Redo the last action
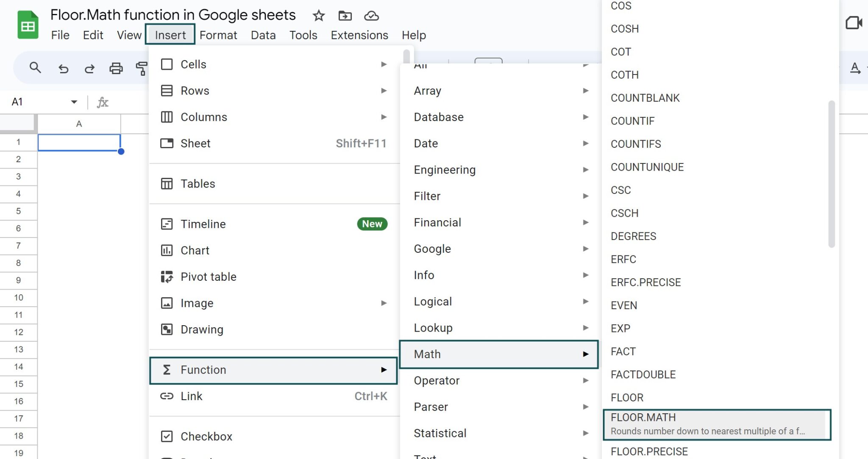The image size is (868, 459). click(90, 68)
